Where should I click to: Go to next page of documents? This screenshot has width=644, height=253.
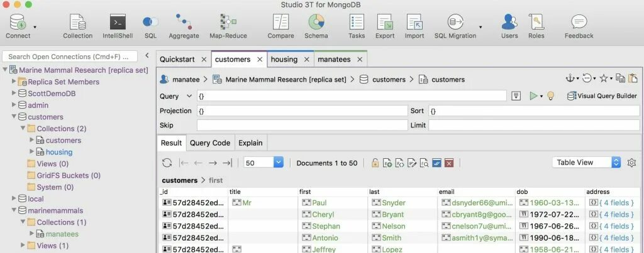pos(213,163)
